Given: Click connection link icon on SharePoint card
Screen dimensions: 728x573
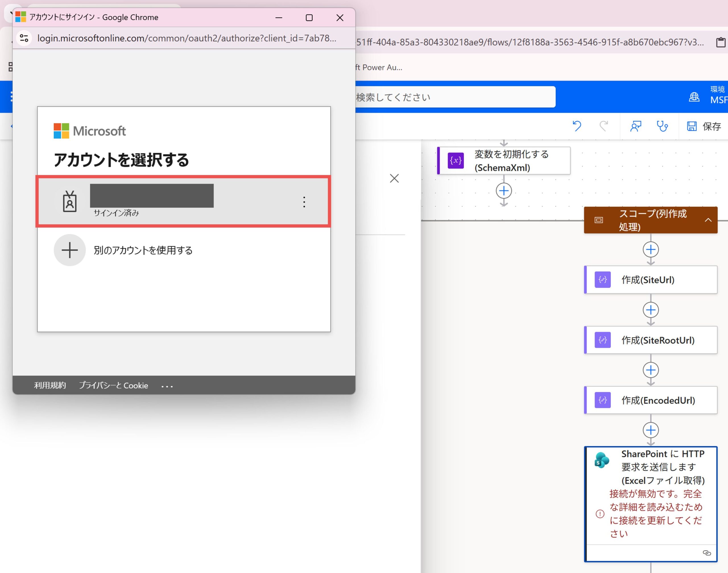Looking at the screenshot, I should click(x=706, y=553).
